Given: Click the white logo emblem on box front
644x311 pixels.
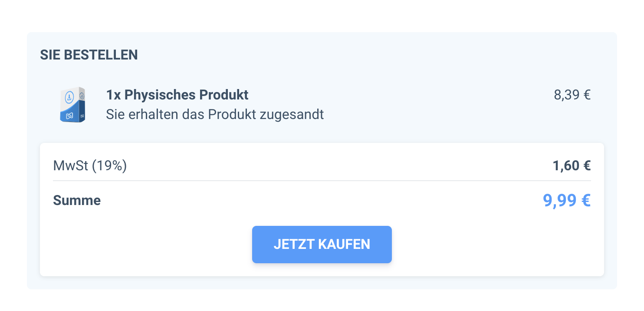Looking at the screenshot, I should click(x=69, y=116).
